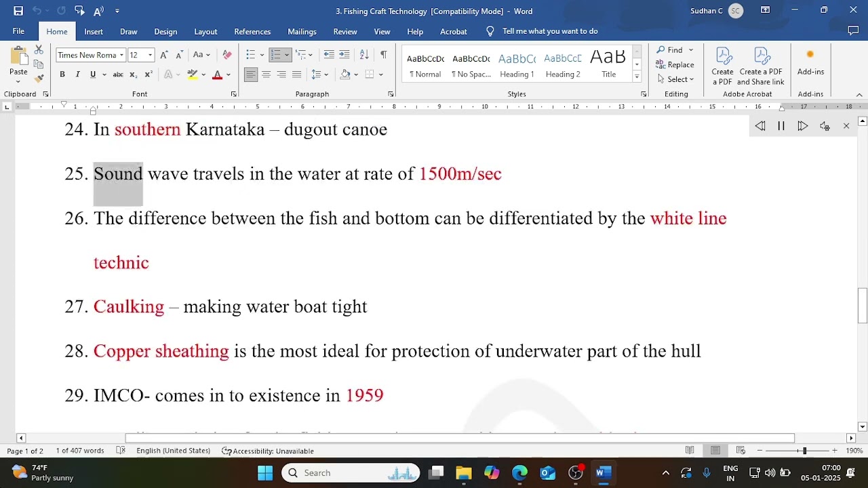Sort the selected text alphabetically
Image resolution: width=868 pixels, height=488 pixels.
(364, 55)
